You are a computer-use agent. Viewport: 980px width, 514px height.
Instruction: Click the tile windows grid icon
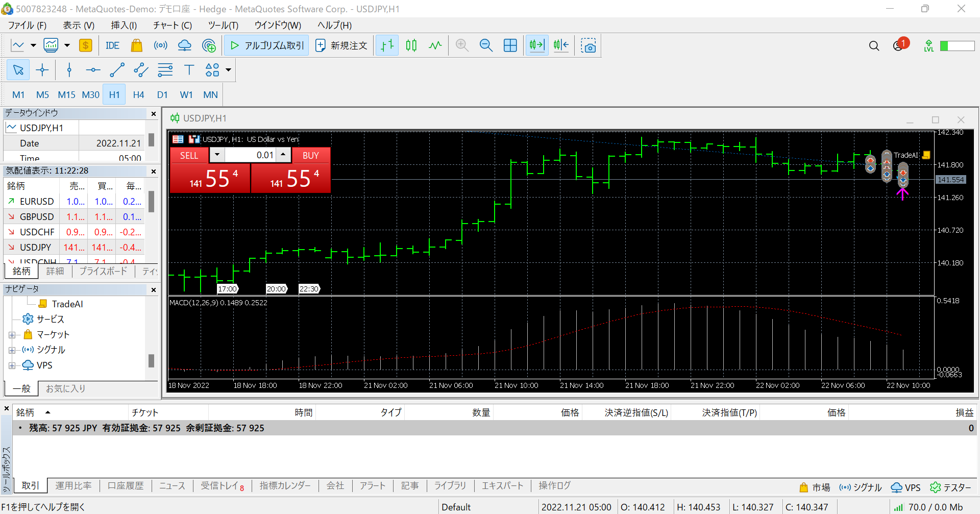[510, 45]
